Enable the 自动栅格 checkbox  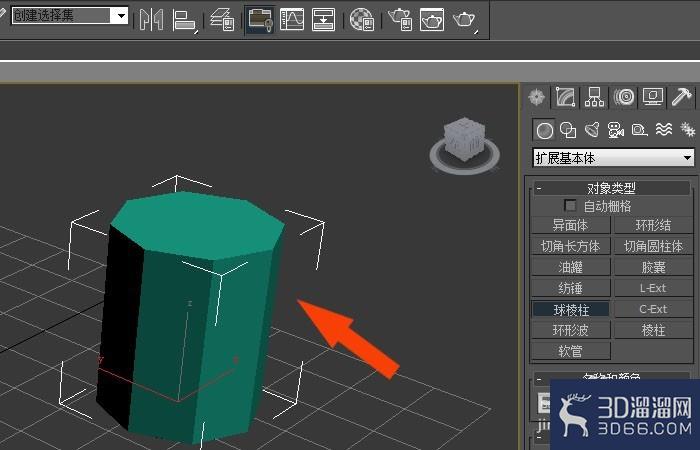570,206
